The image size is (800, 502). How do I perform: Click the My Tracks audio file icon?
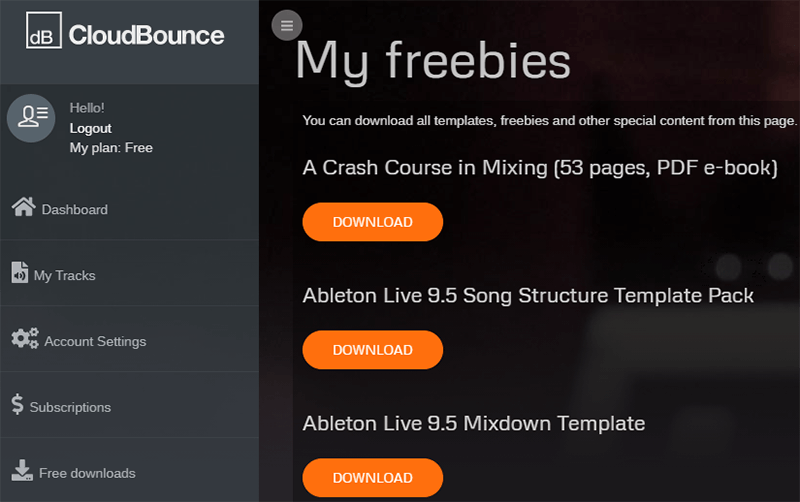(x=20, y=272)
